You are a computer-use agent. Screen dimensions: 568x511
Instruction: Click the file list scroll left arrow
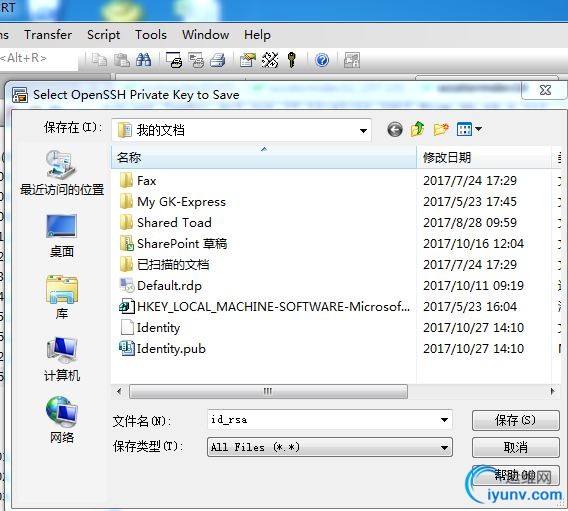pos(119,391)
